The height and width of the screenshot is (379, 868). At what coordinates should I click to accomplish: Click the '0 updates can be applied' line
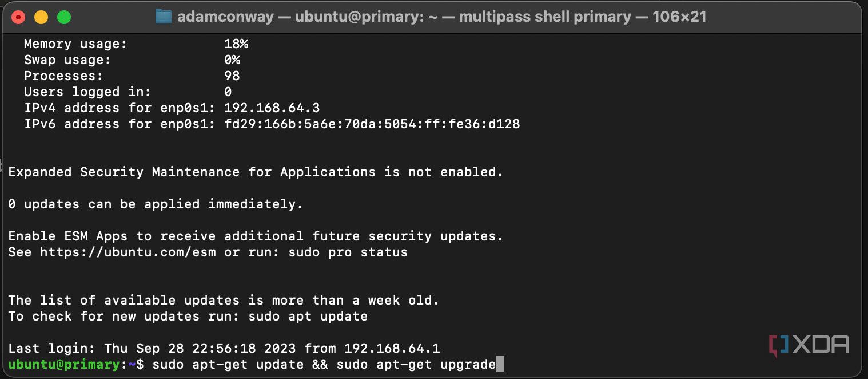(156, 204)
